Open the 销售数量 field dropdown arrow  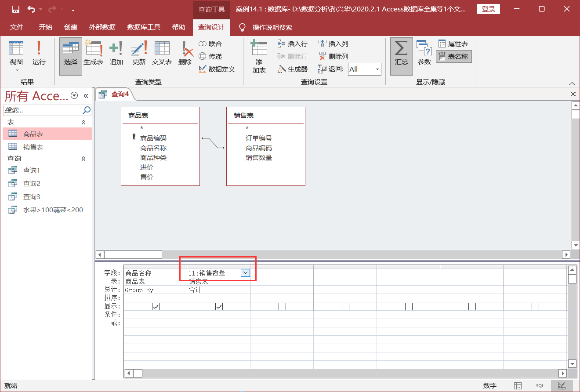coord(246,273)
